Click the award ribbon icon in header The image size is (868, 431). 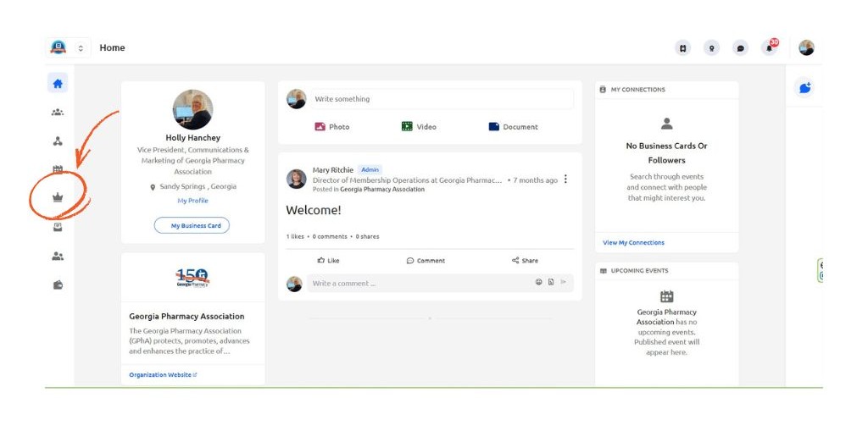pyautogui.click(x=712, y=48)
